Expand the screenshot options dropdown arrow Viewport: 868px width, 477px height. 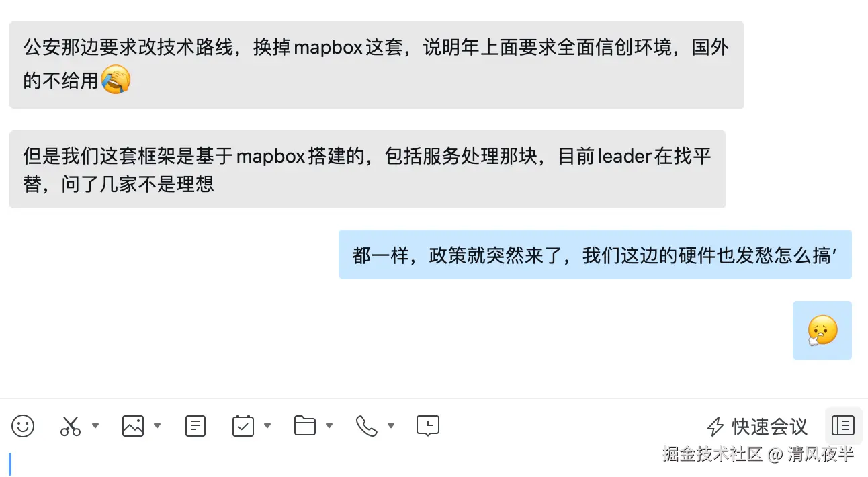(x=95, y=425)
